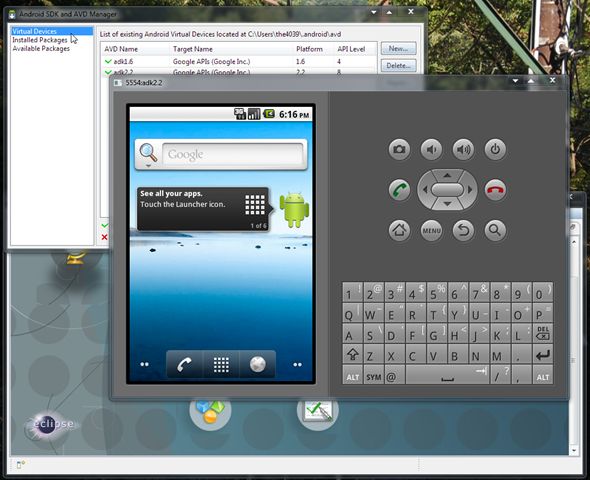This screenshot has height=480, width=590.
Task: Select Available Packages in AVD Manager sidebar
Action: tap(41, 49)
